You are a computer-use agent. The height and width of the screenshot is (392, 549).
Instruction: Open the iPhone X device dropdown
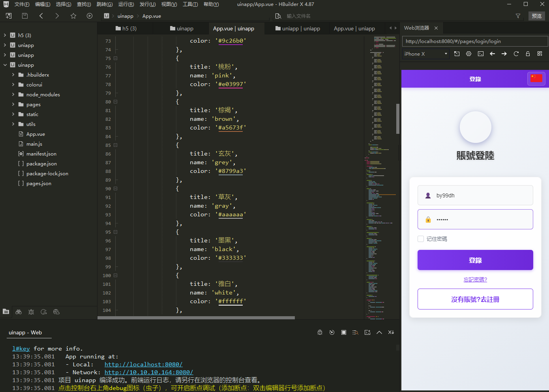426,54
